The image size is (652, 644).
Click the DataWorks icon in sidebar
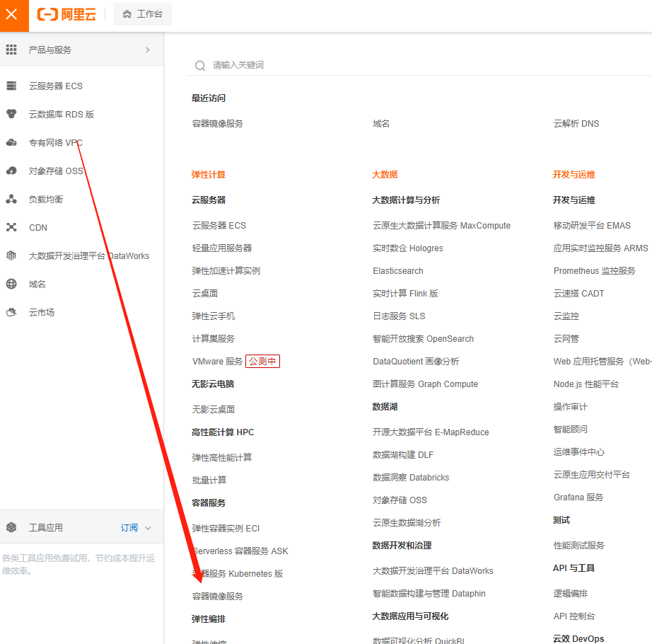click(11, 256)
